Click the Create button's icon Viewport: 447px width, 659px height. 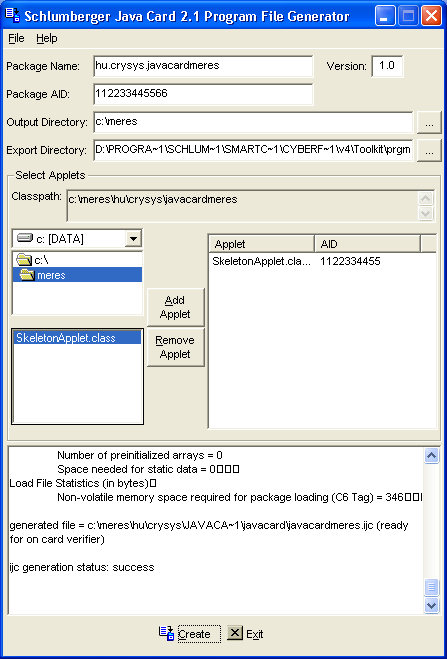[166, 633]
